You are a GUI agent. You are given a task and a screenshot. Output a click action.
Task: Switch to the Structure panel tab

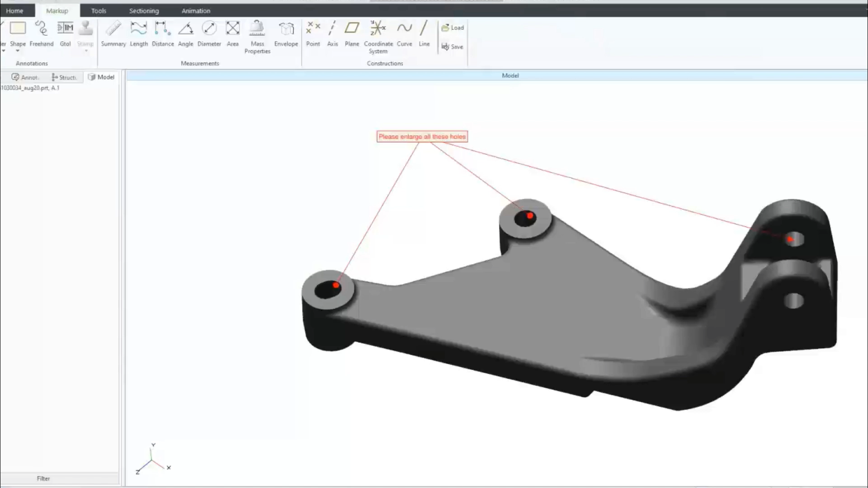(x=64, y=77)
